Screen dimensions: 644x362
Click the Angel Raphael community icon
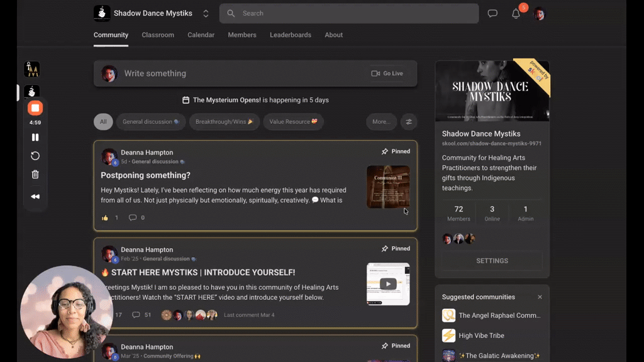pyautogui.click(x=448, y=315)
